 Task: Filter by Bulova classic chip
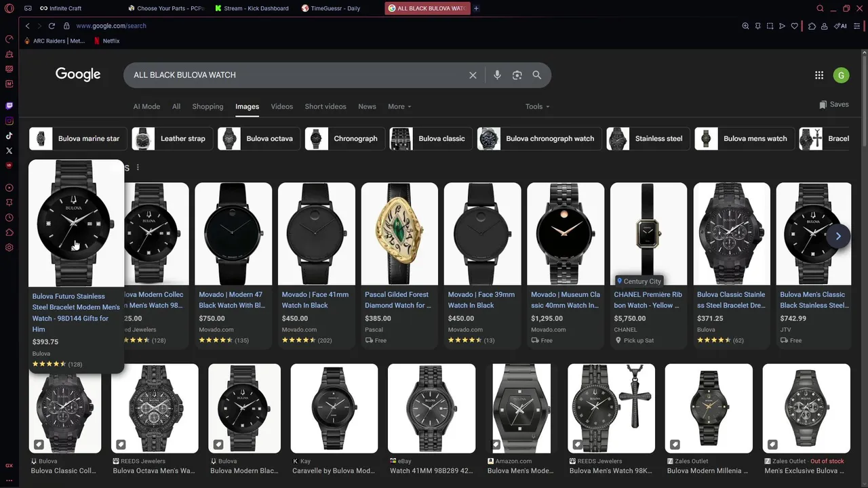(x=431, y=139)
